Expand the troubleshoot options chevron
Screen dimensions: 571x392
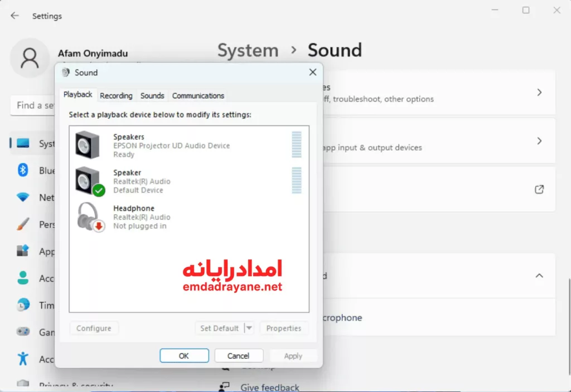point(539,93)
